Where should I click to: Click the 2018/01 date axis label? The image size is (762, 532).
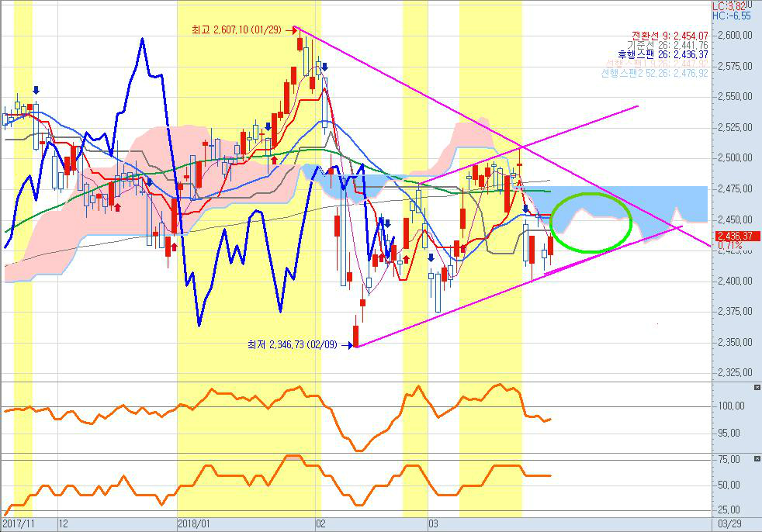click(194, 523)
